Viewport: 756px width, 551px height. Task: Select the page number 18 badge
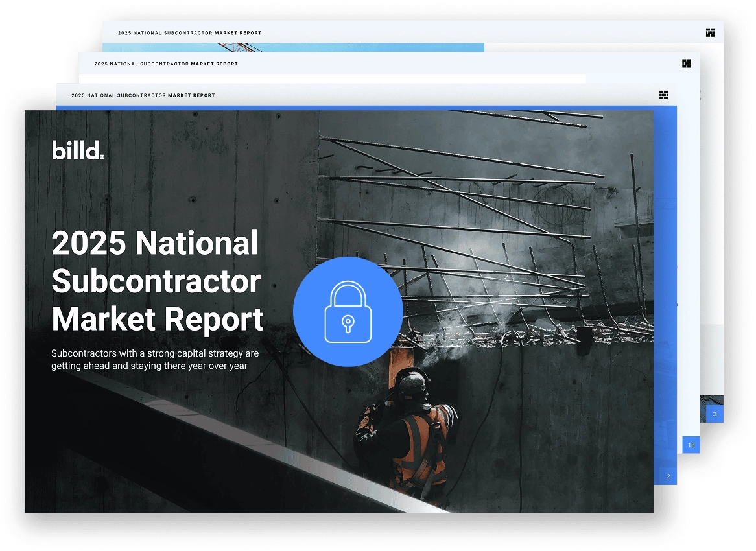(x=691, y=445)
